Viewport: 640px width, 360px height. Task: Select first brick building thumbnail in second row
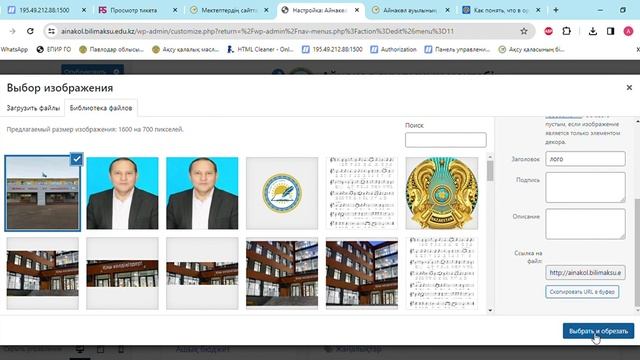click(42, 273)
